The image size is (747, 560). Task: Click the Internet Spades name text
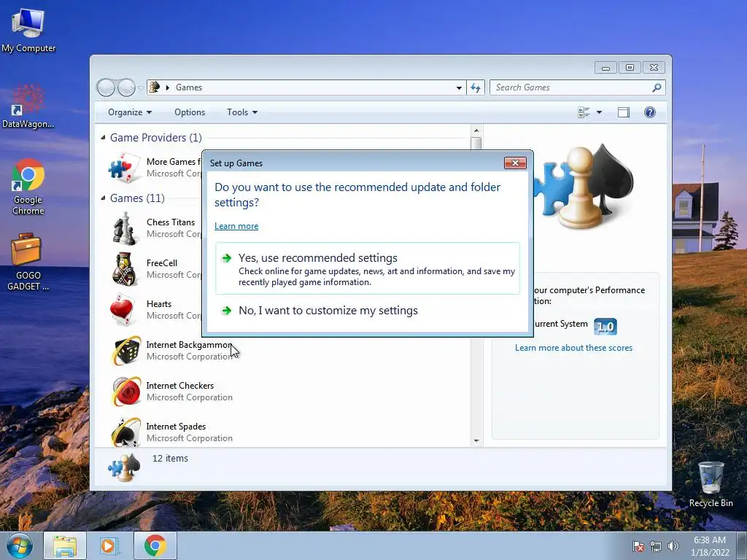click(x=177, y=427)
